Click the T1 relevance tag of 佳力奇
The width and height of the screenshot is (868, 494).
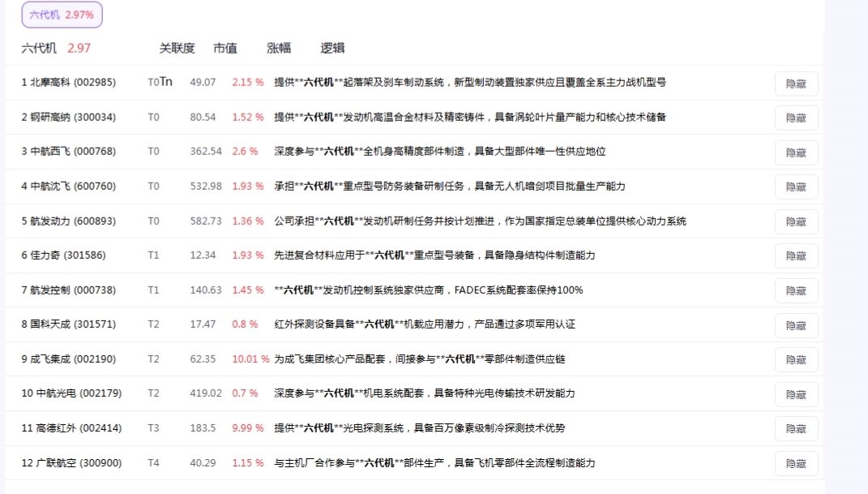(x=153, y=256)
